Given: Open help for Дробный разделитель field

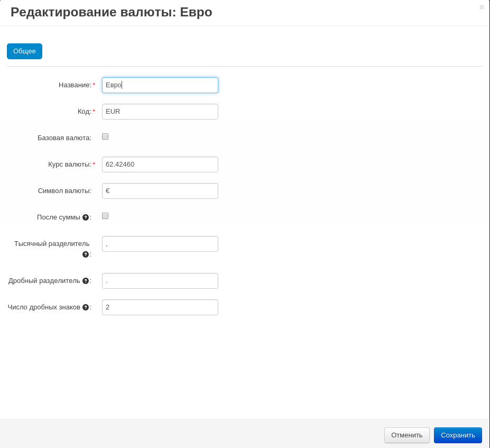Looking at the screenshot, I should click(86, 280).
